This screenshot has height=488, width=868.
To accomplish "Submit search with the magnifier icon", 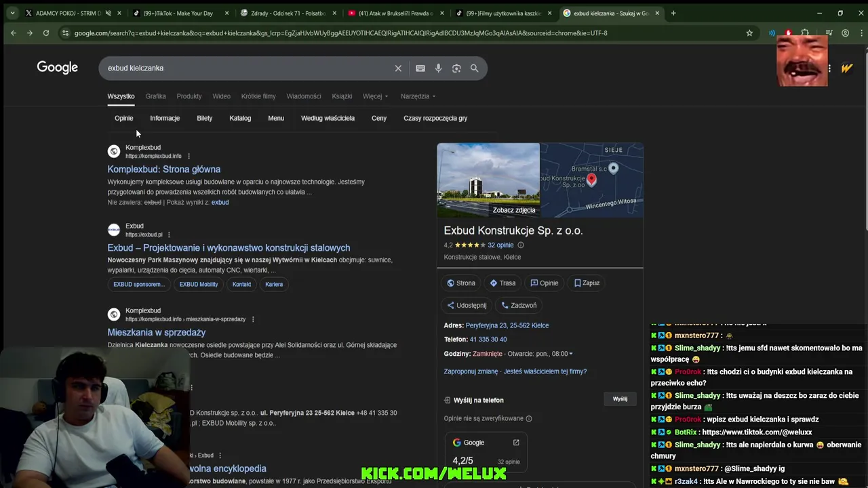I will tap(475, 68).
